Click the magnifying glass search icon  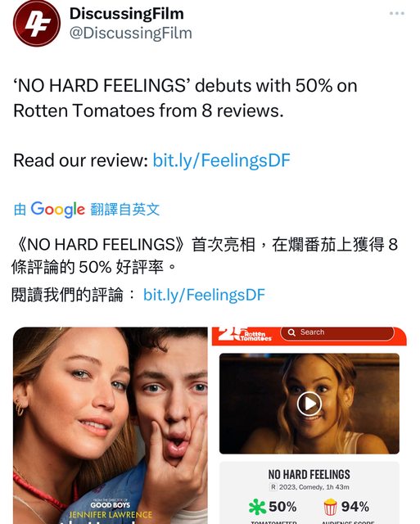point(291,332)
